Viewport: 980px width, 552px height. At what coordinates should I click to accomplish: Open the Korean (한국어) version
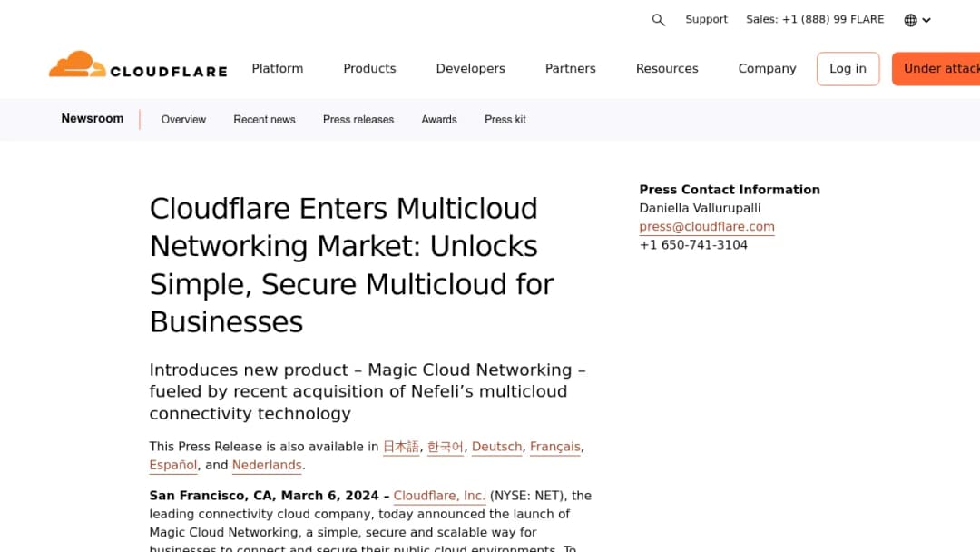446,447
